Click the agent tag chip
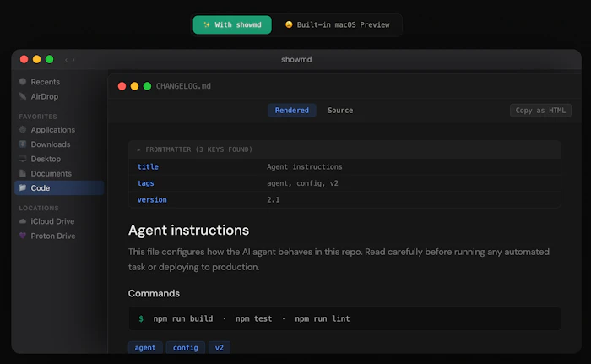The image size is (591, 364). 145,347
